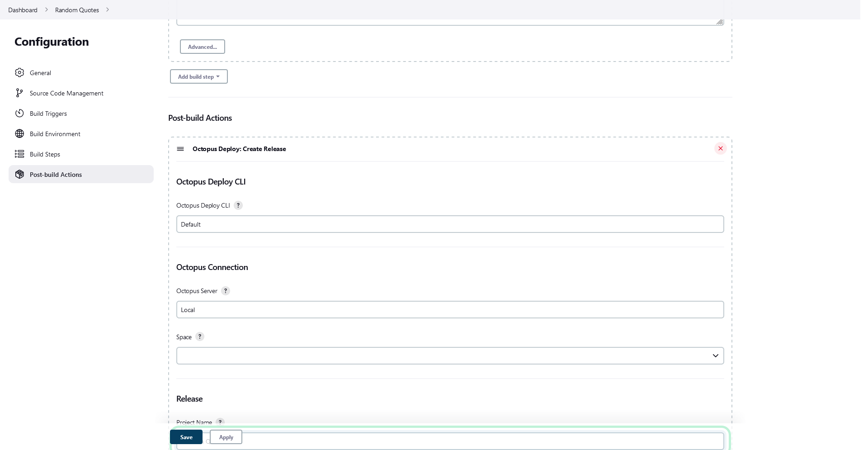Image resolution: width=868 pixels, height=450 pixels.
Task: Expand the Random Quotes breadcrumb chevron
Action: coord(108,9)
